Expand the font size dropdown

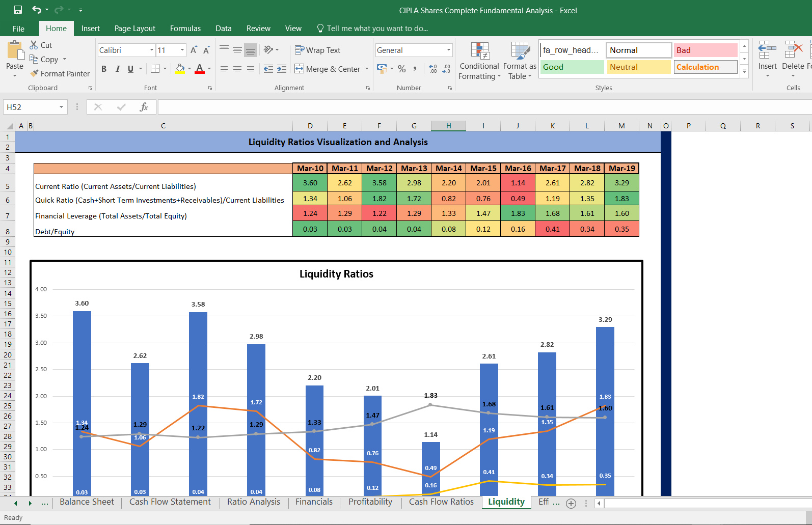click(182, 50)
